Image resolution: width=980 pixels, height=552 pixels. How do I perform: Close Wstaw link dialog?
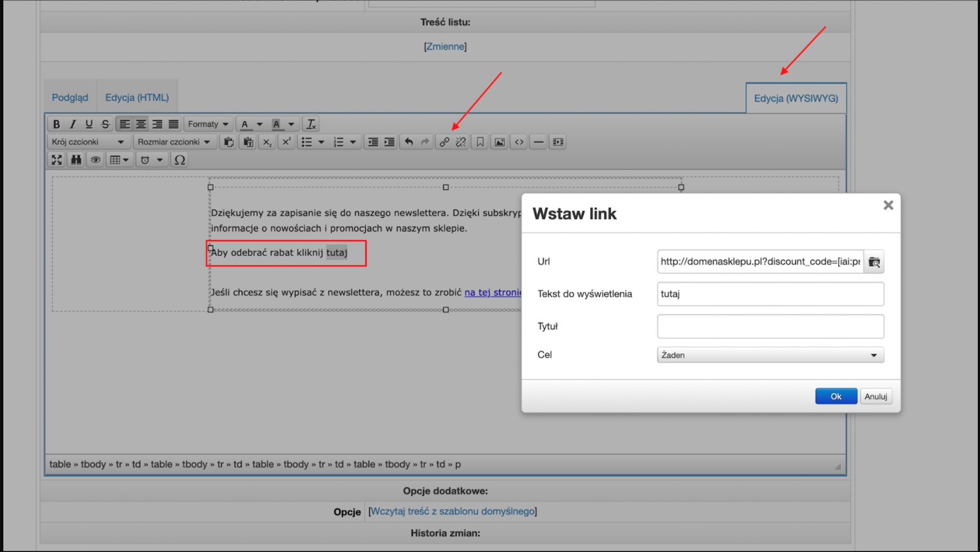[x=888, y=206]
